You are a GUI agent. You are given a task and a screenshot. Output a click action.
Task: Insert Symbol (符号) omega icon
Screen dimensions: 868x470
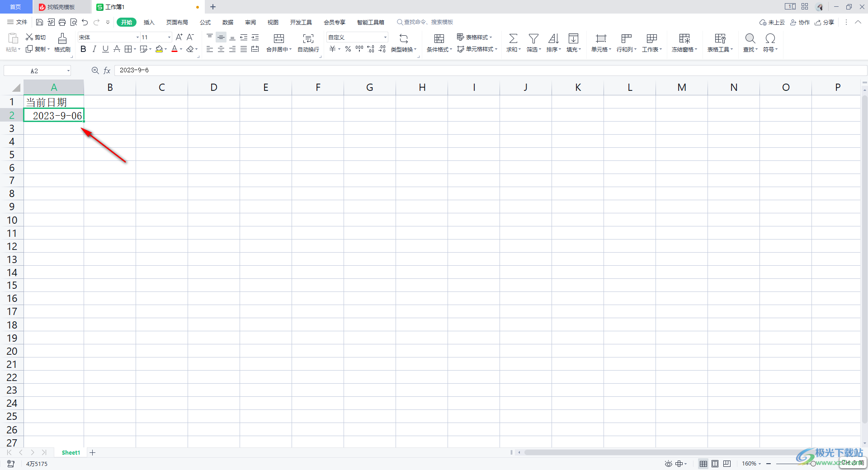pyautogui.click(x=770, y=42)
